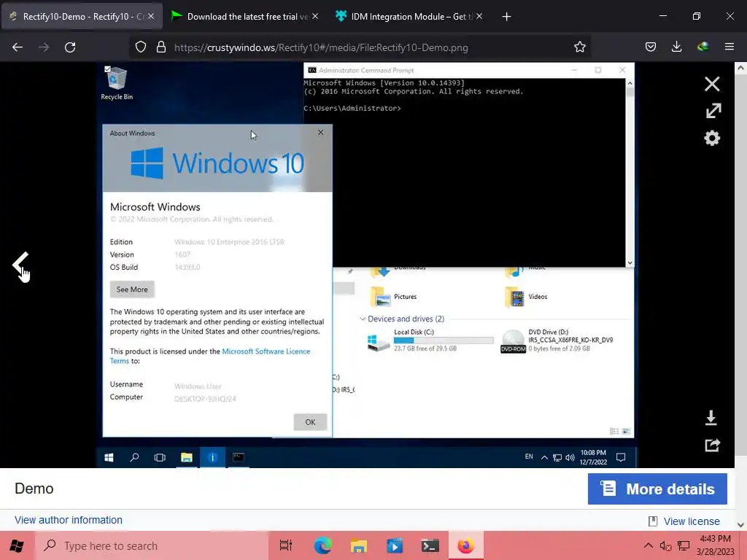The width and height of the screenshot is (747, 560).
Task: Open the IDM extension icon in the toolbar
Action: pyautogui.click(x=703, y=47)
